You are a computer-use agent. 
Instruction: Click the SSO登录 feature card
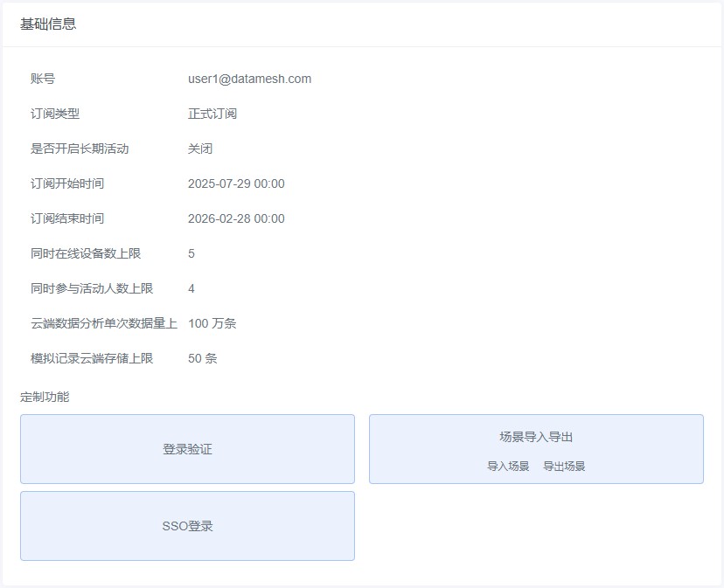pos(187,526)
